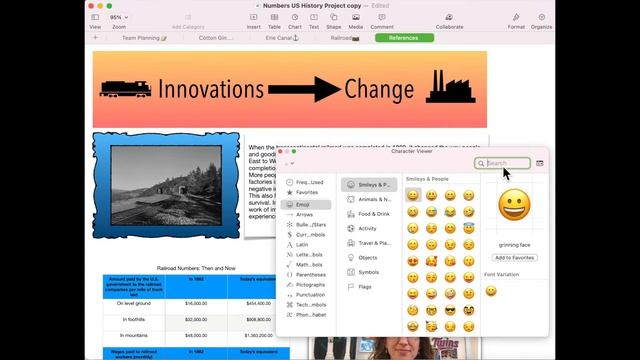The image size is (640, 360).
Task: Select Arrows category in sidebar
Action: pyautogui.click(x=305, y=215)
